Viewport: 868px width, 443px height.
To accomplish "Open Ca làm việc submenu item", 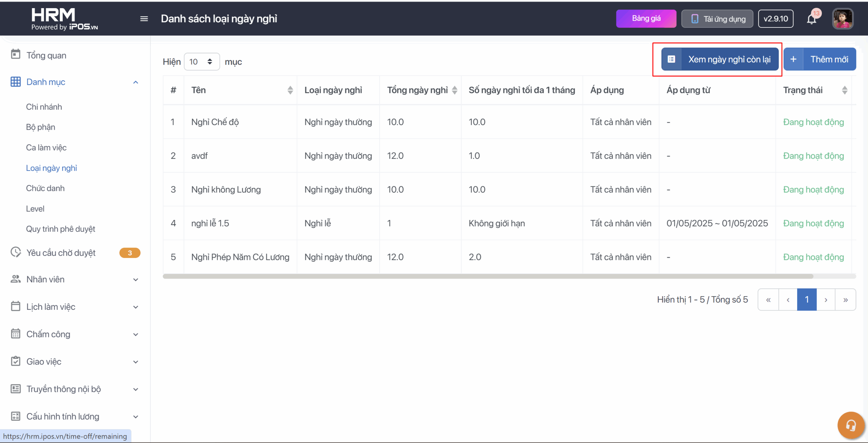I will [x=46, y=147].
